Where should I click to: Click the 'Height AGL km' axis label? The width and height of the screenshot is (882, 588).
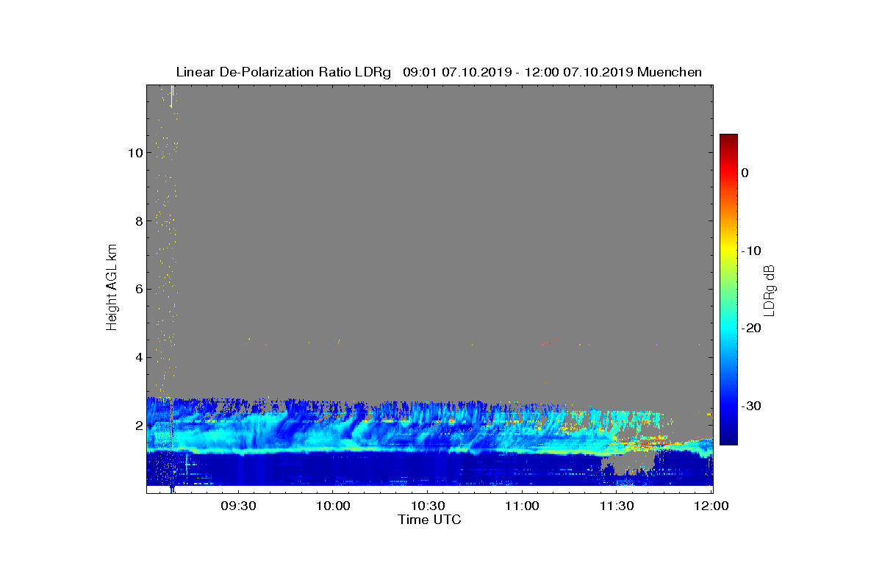pyautogui.click(x=112, y=289)
